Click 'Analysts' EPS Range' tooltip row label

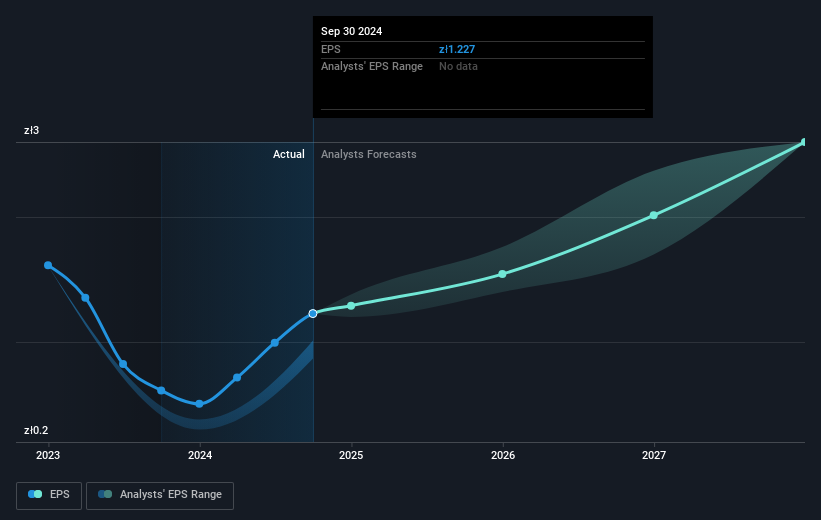[372, 67]
